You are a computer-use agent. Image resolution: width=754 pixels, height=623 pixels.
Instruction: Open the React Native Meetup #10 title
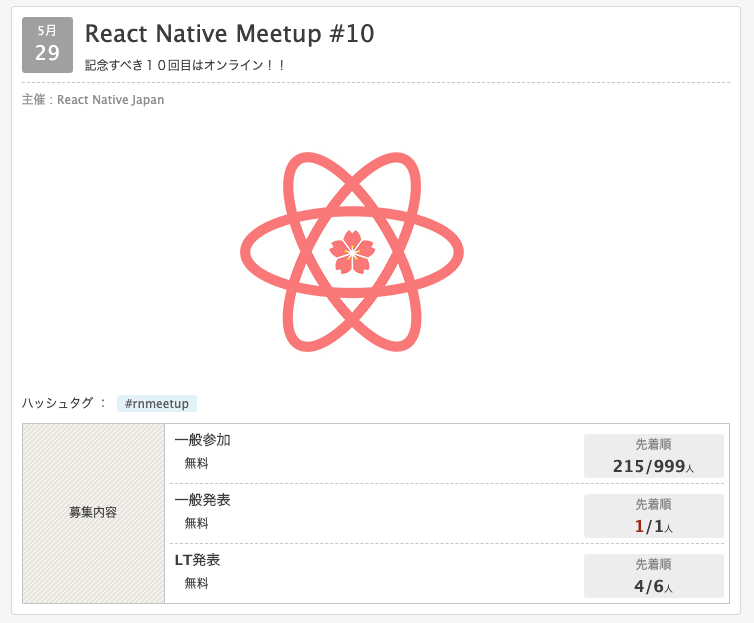click(229, 34)
